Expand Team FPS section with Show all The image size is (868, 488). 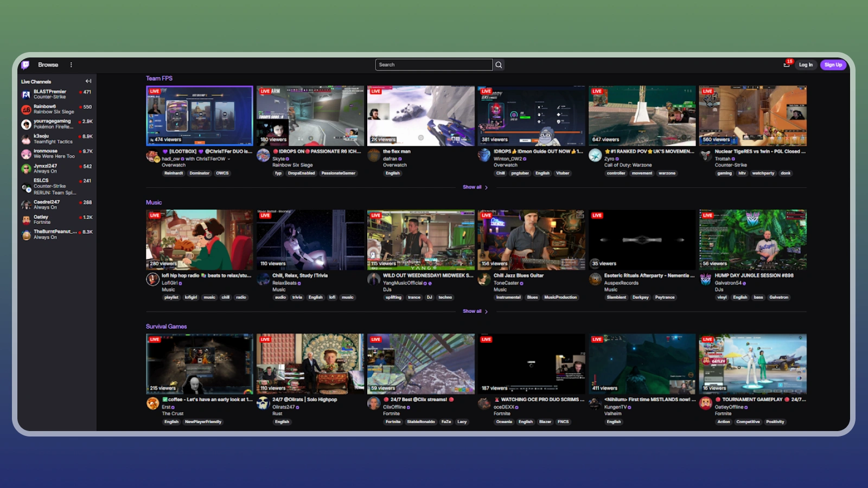point(475,187)
